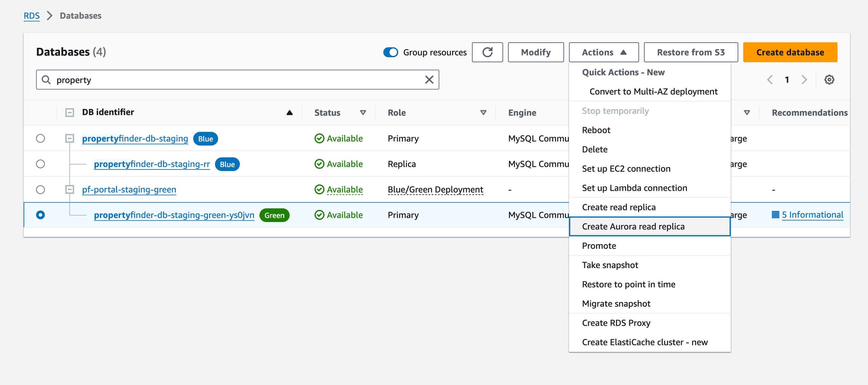Image resolution: width=868 pixels, height=385 pixels.
Task: Open the table preferences gear icon
Action: (x=829, y=80)
